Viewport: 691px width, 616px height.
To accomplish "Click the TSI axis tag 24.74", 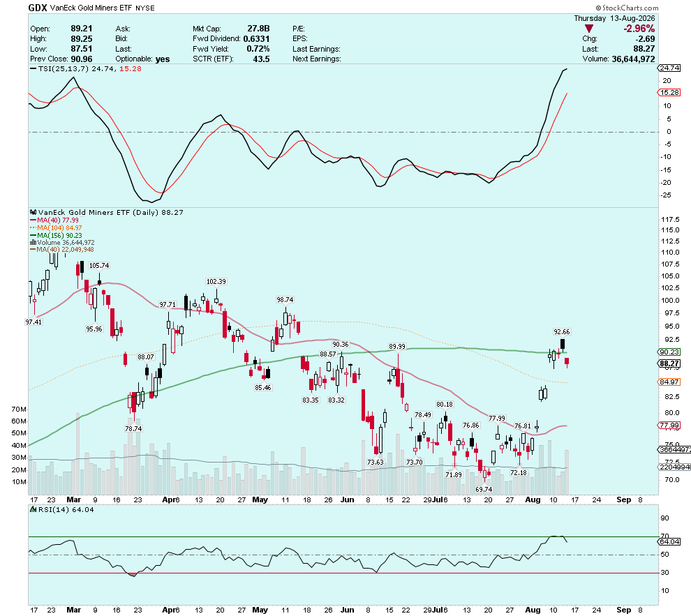I will [669, 68].
